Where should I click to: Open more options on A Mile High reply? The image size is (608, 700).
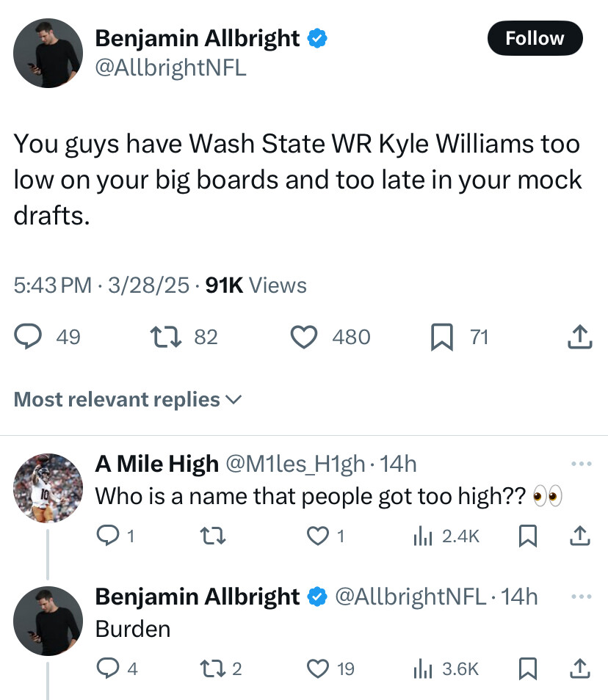[x=580, y=464]
